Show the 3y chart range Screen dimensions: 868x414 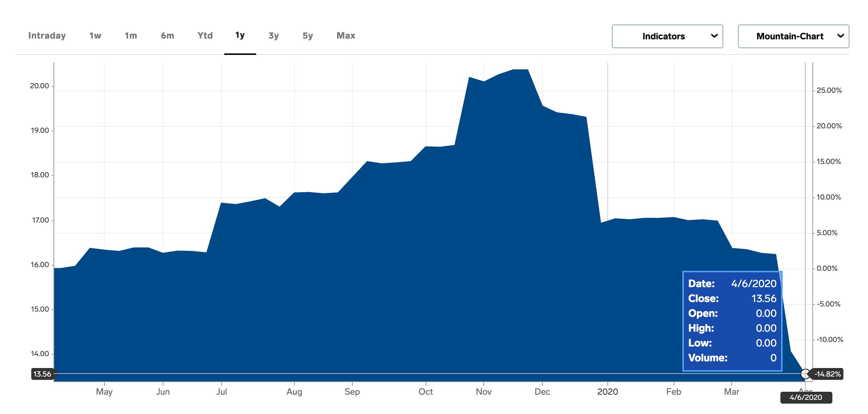273,36
